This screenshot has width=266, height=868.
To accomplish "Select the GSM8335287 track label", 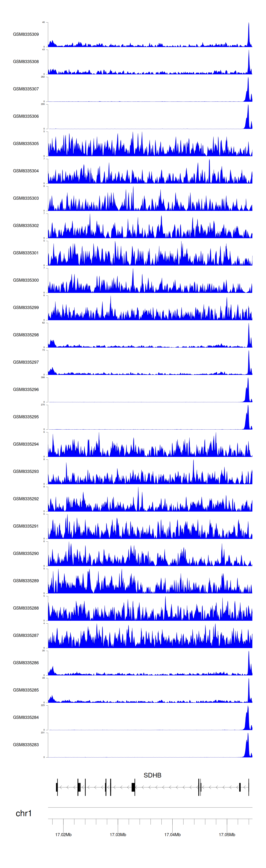I will (26, 635).
